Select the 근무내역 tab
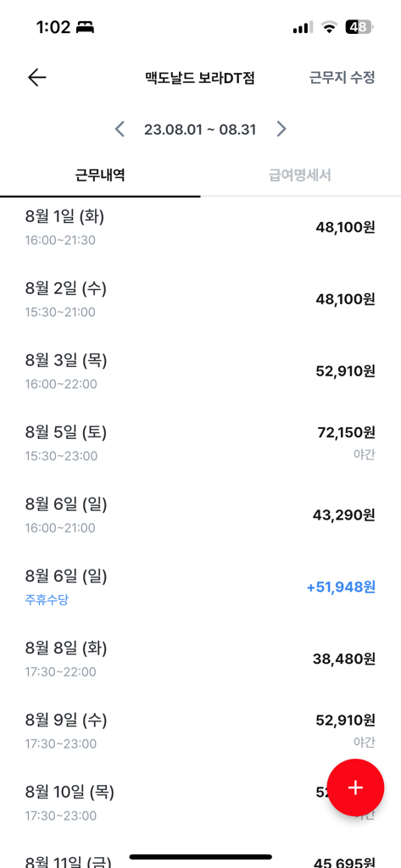The height and width of the screenshot is (868, 401). 100,176
